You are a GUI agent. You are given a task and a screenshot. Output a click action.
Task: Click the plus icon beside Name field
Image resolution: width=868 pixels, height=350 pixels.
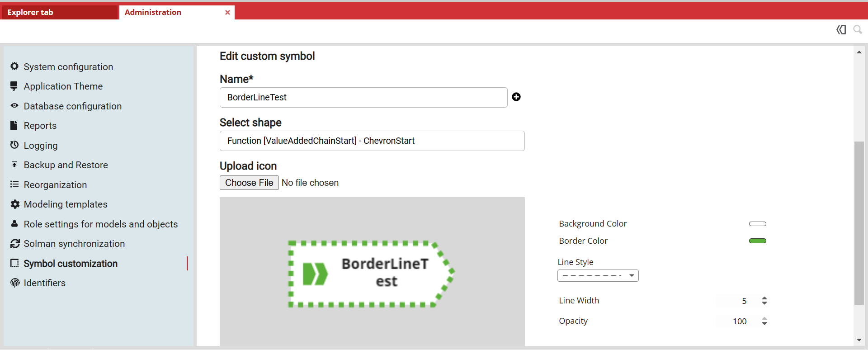pos(516,97)
